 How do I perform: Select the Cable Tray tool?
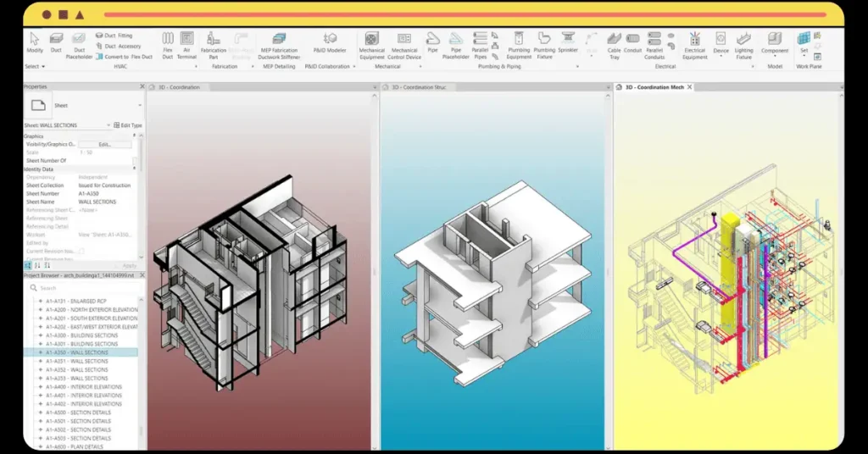(614, 46)
